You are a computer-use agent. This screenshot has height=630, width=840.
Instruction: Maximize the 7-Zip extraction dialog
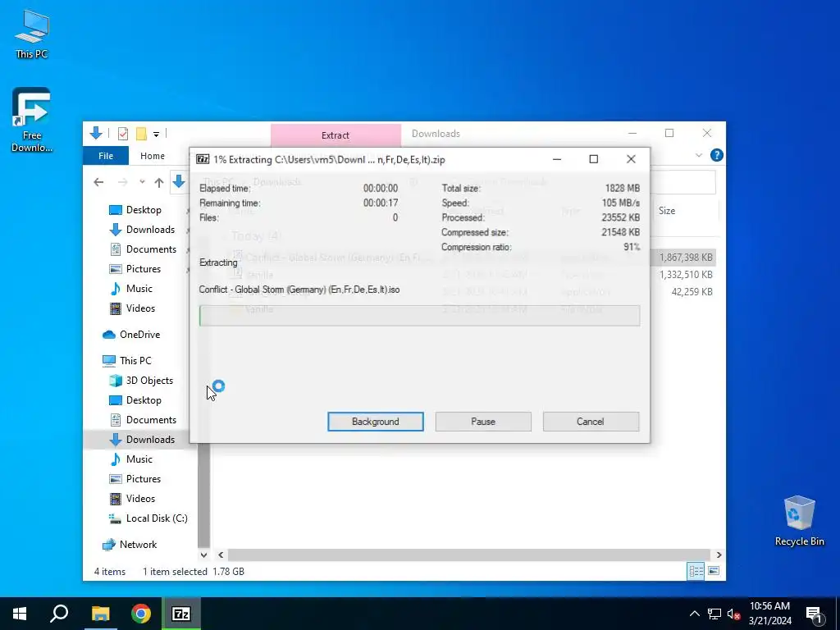pyautogui.click(x=594, y=159)
